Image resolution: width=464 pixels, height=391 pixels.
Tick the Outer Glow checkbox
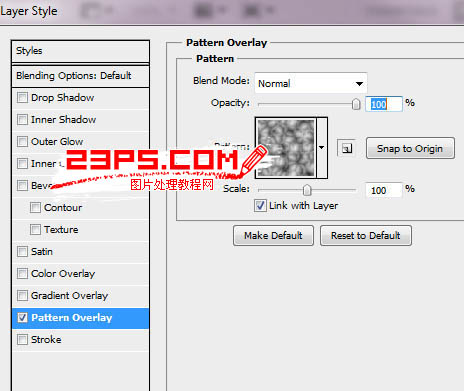point(22,142)
